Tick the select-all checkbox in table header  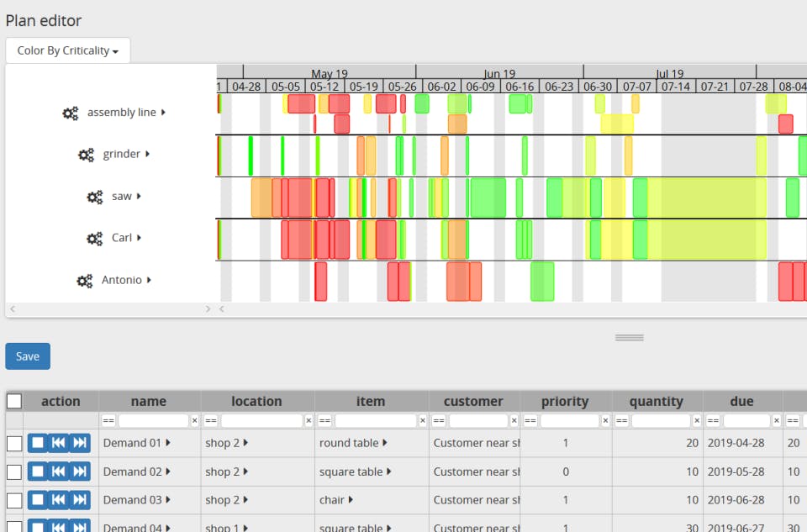click(14, 402)
